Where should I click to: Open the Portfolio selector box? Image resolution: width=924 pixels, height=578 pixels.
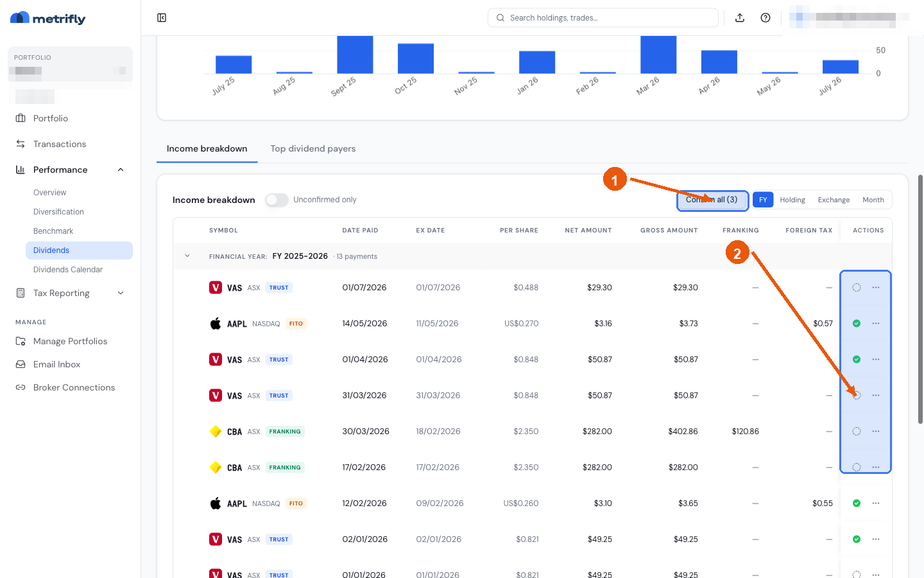coord(71,64)
